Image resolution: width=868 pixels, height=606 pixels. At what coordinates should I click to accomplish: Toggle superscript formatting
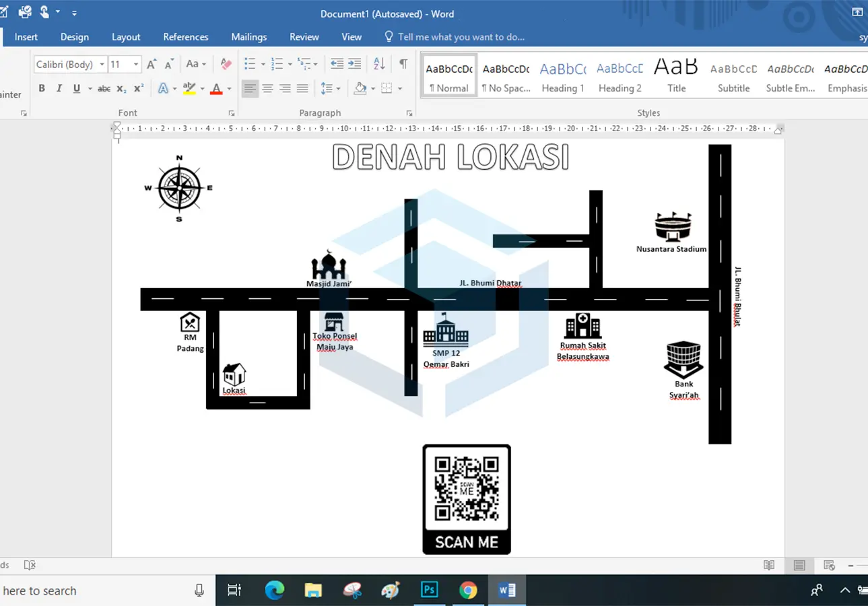click(139, 88)
